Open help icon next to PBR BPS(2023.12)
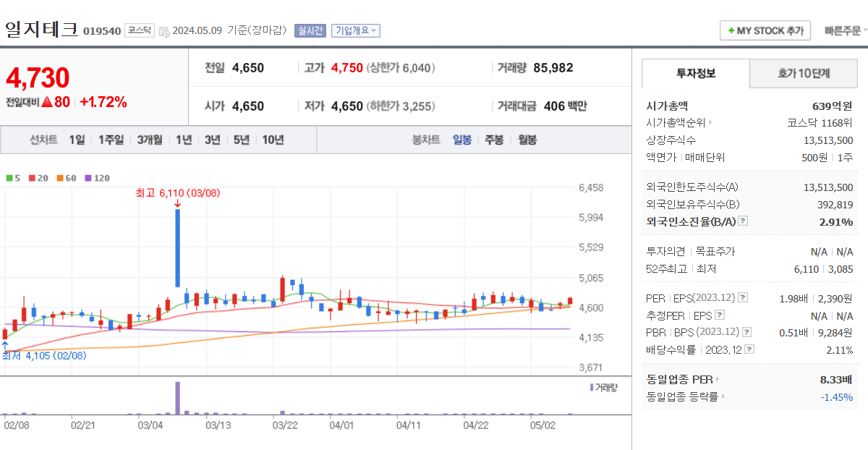 click(746, 333)
